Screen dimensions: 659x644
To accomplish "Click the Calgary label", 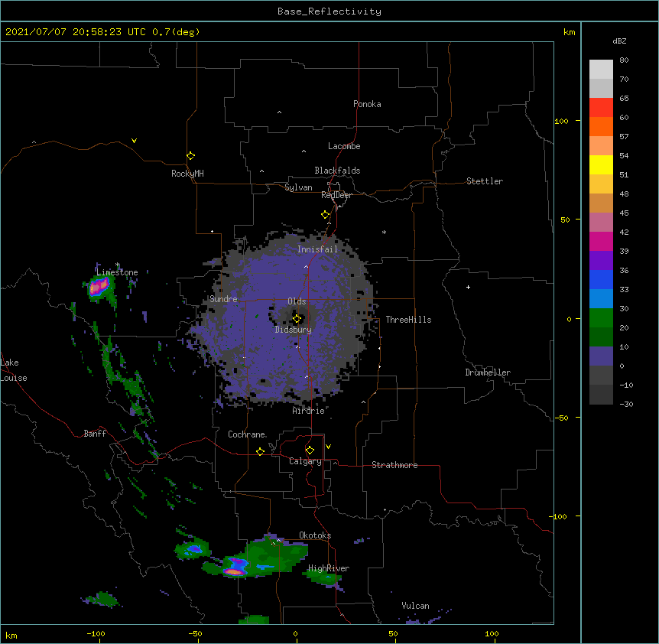I will pos(305,461).
